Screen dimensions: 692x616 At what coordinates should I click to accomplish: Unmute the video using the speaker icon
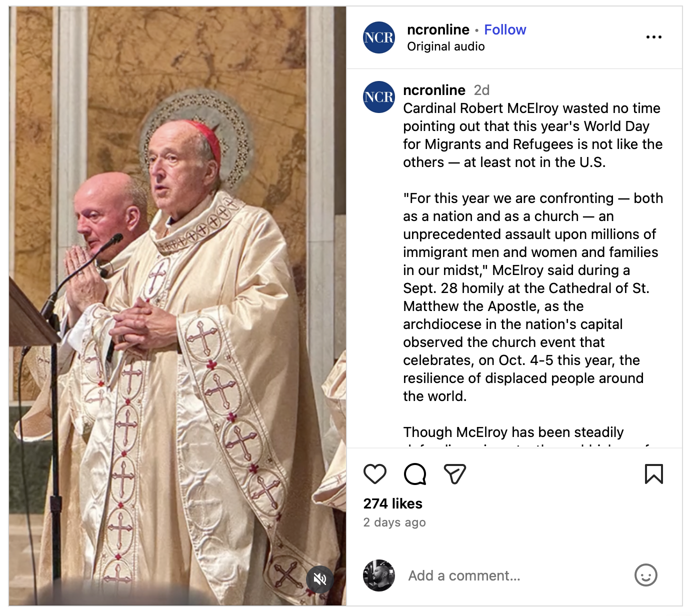click(320, 579)
